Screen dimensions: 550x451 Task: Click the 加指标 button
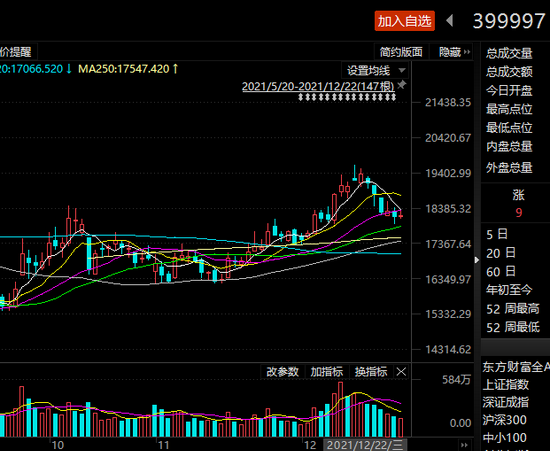point(327,372)
